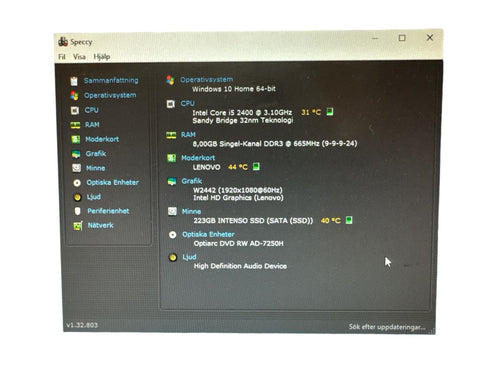
Task: Click the RAM icon in summary pane
Action: 171,135
